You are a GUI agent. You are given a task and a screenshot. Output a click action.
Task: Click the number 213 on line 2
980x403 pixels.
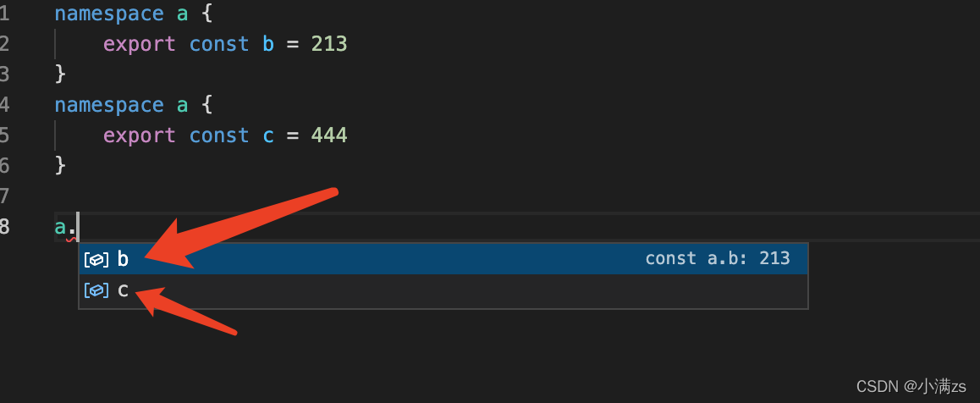pyautogui.click(x=328, y=44)
